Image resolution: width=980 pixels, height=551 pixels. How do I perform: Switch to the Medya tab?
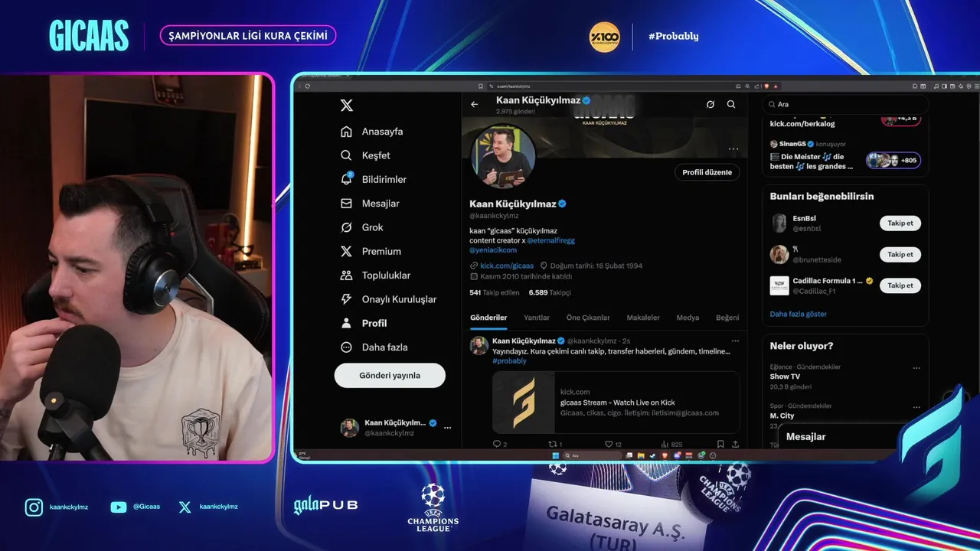(688, 318)
